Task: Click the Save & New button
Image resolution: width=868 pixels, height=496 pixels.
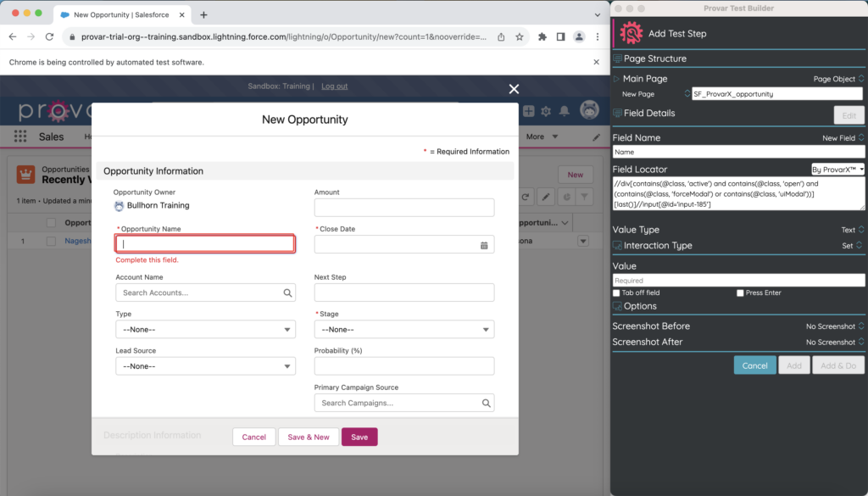Action: click(x=308, y=437)
